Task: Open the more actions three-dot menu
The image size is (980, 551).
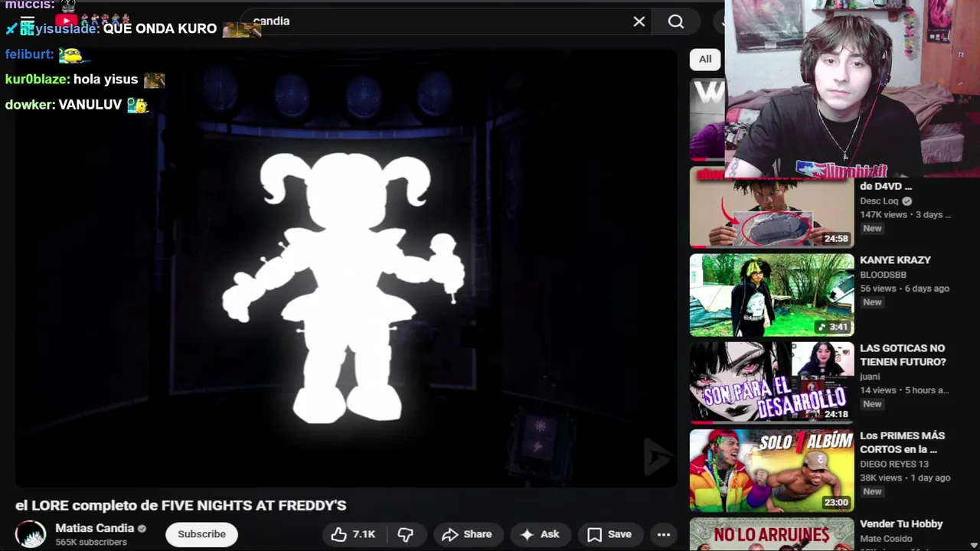Action: click(x=664, y=534)
